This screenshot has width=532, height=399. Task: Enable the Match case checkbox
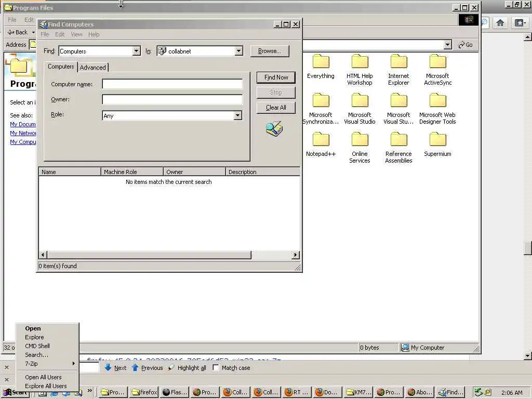point(216,368)
